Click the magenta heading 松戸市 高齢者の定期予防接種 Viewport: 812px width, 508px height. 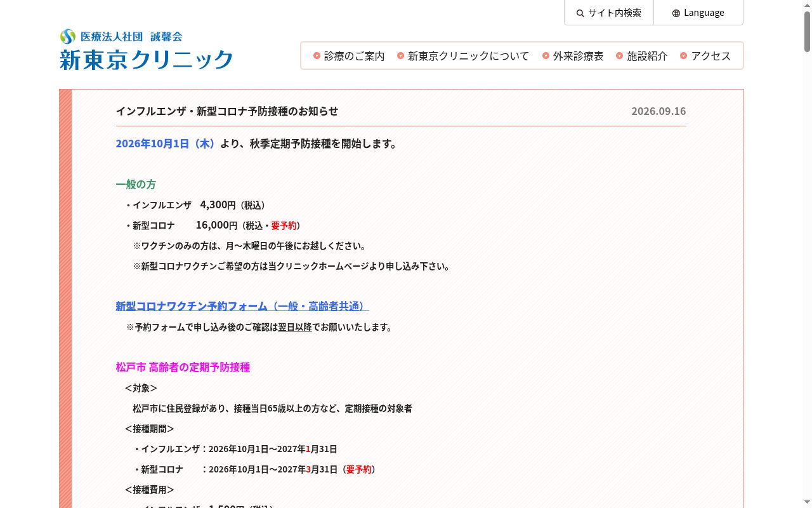(183, 367)
